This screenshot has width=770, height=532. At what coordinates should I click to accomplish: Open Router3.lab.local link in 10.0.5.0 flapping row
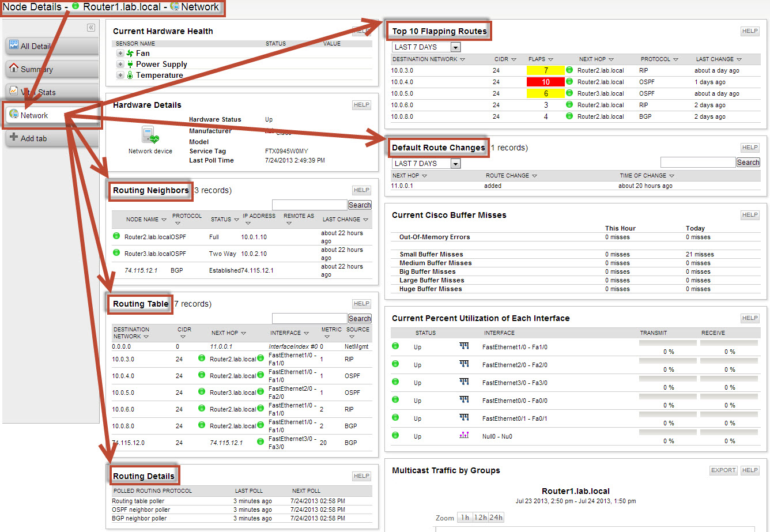[601, 93]
